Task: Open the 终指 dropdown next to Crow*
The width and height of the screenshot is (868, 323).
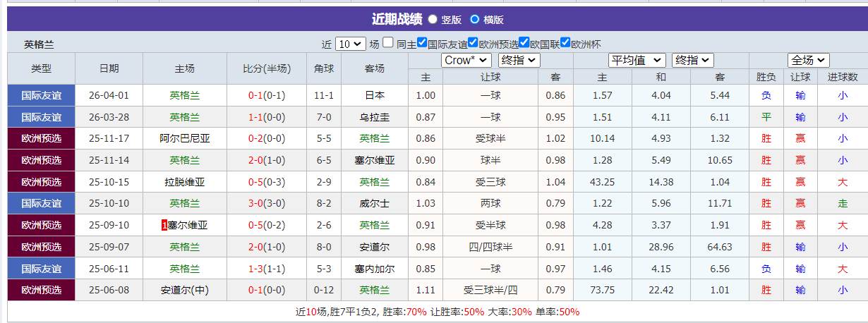Action: pyautogui.click(x=519, y=61)
